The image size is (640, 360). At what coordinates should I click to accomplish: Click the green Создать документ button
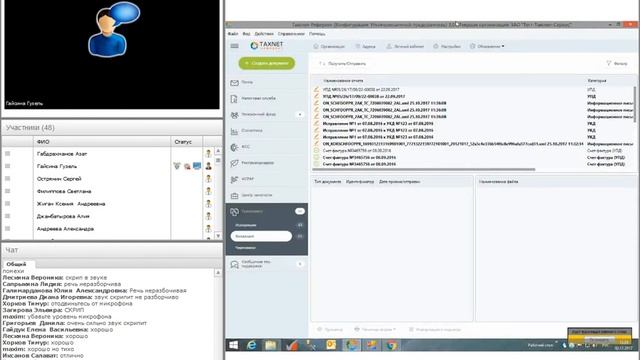click(x=267, y=63)
